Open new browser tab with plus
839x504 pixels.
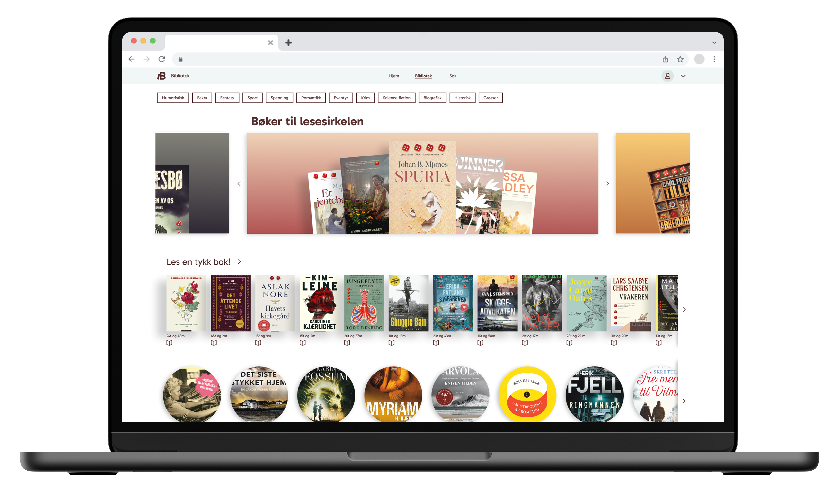288,43
